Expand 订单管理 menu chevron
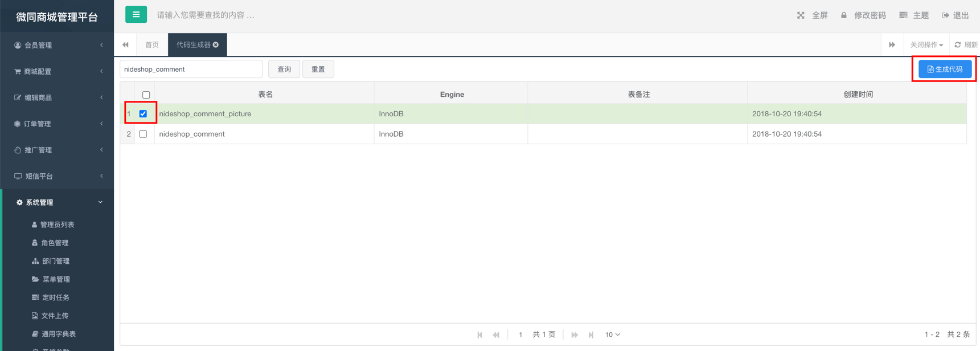Viewport: 980px width, 351px height. (x=101, y=124)
